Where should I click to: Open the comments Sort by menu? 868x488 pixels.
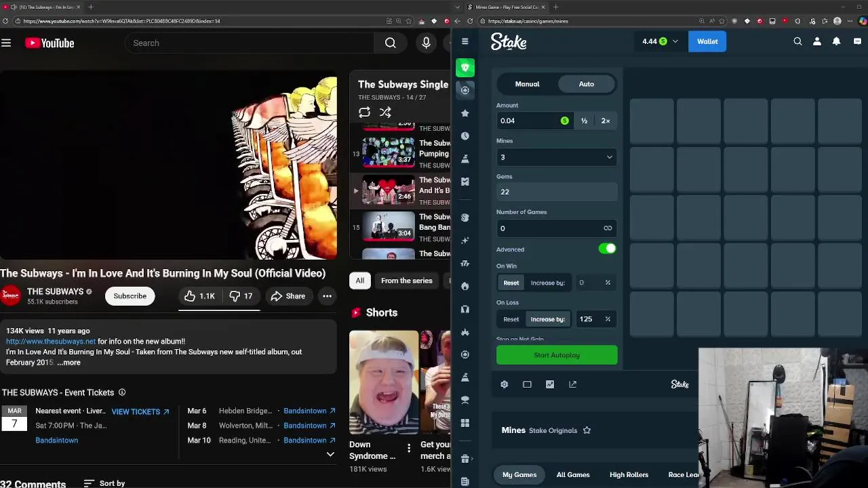point(104,483)
